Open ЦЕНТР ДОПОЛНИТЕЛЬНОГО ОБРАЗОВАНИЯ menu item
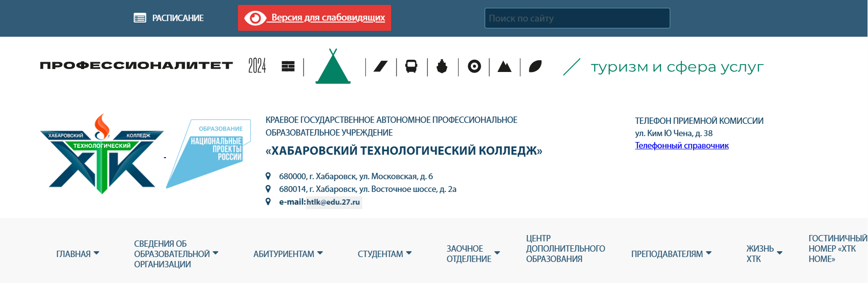Image resolution: width=868 pixels, height=283 pixels. 565,249
